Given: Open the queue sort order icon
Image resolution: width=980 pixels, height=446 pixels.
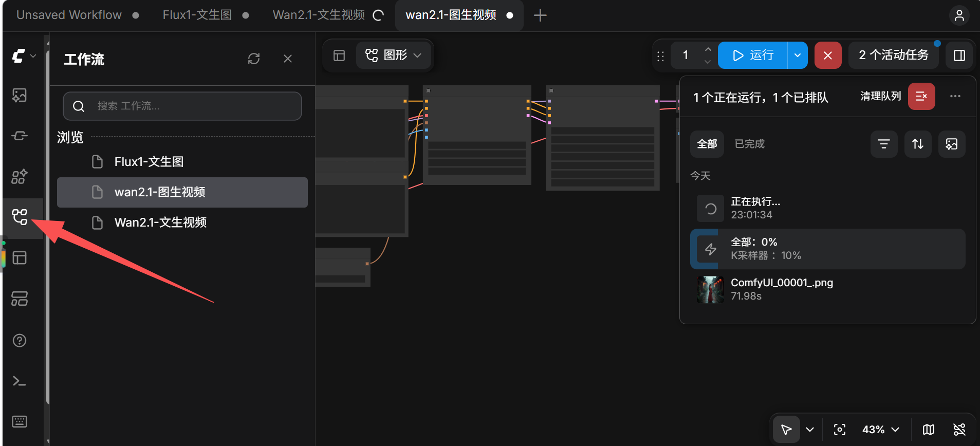Looking at the screenshot, I should [918, 144].
